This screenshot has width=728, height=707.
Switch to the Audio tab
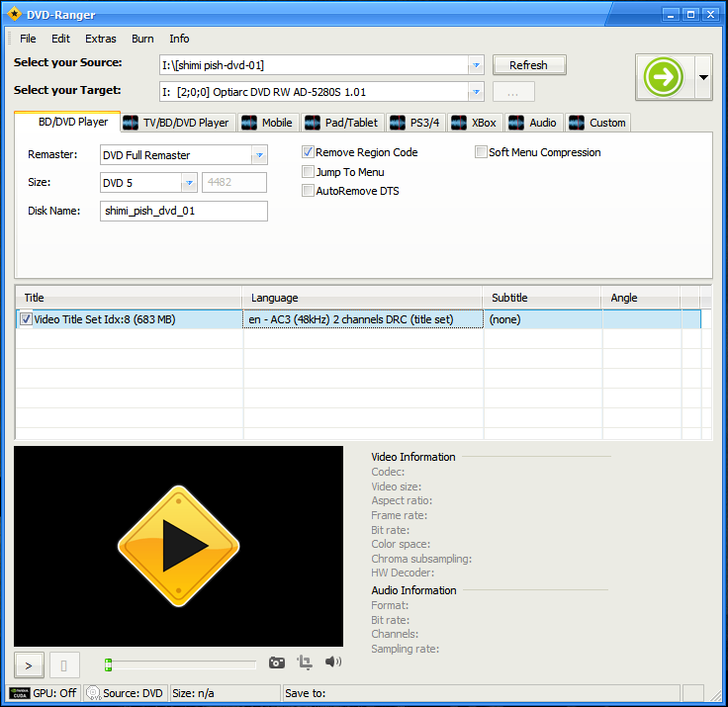click(534, 123)
